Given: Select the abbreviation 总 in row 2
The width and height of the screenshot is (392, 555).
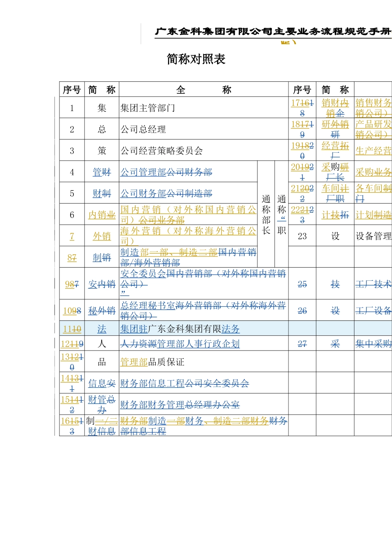Looking at the screenshot, I should [x=102, y=130].
